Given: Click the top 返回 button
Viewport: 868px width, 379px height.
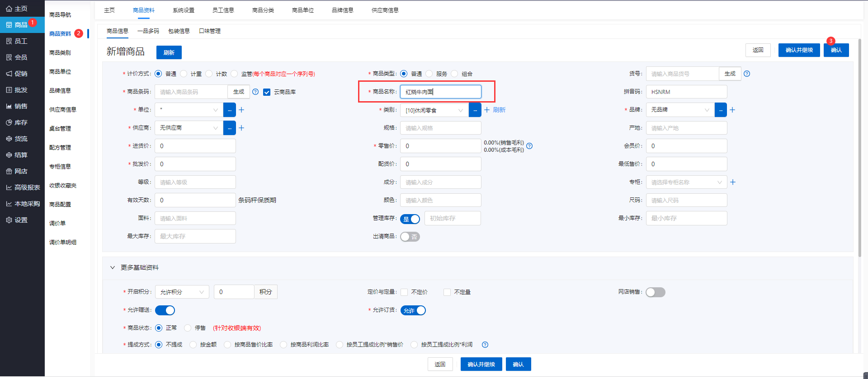Looking at the screenshot, I should point(758,50).
